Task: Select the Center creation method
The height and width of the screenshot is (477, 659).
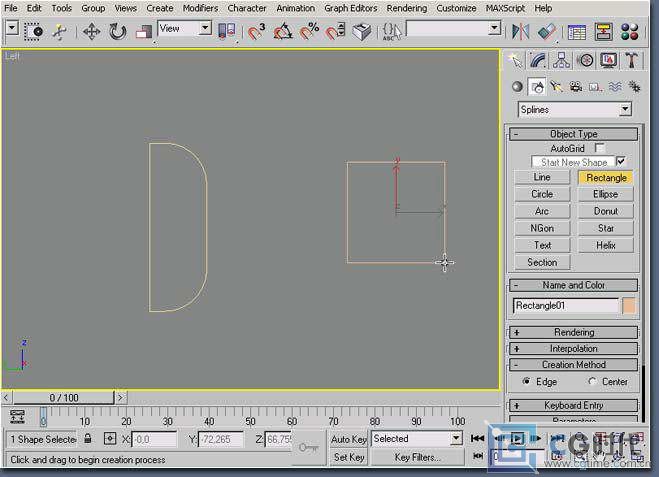Action: (x=592, y=381)
